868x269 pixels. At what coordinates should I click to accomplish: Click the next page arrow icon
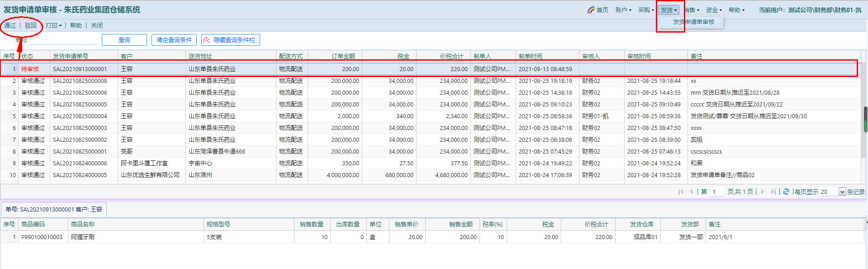tap(763, 192)
